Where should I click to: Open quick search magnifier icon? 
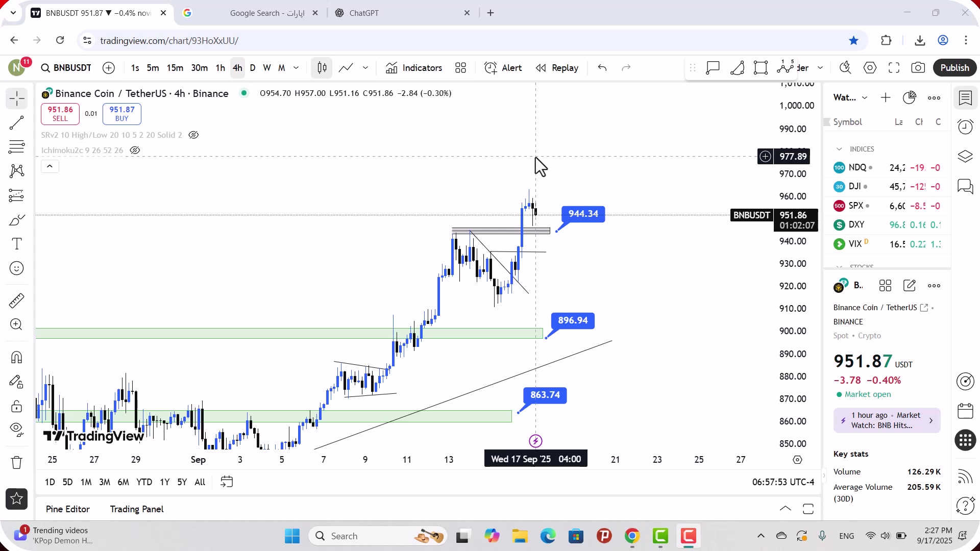pos(845,68)
